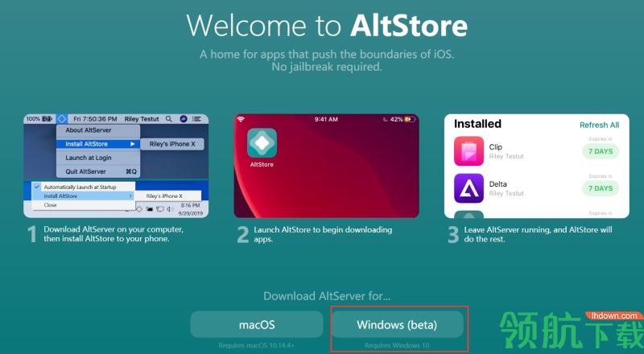
Task: Download AltServer for macOS
Action: point(257,325)
